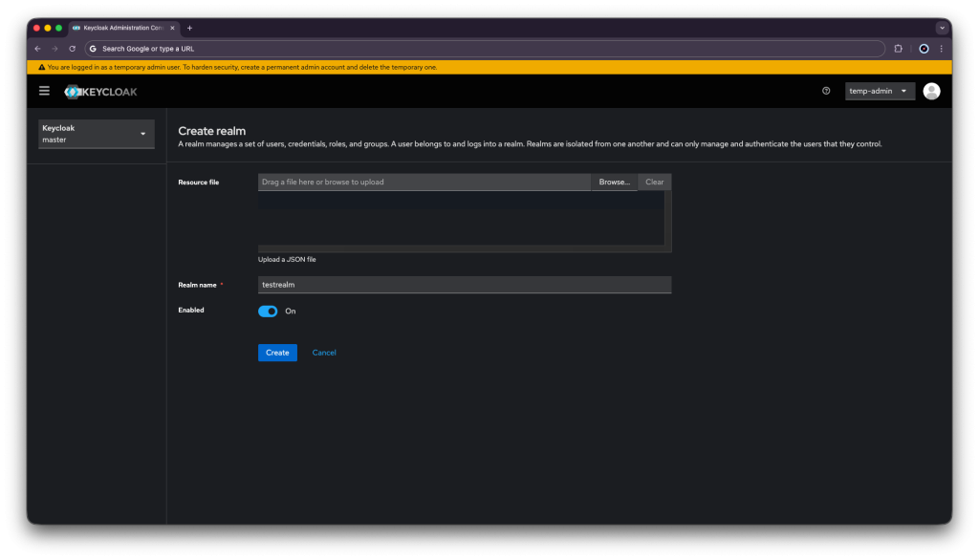Close the Keycloak Administration Console tab

tap(172, 28)
